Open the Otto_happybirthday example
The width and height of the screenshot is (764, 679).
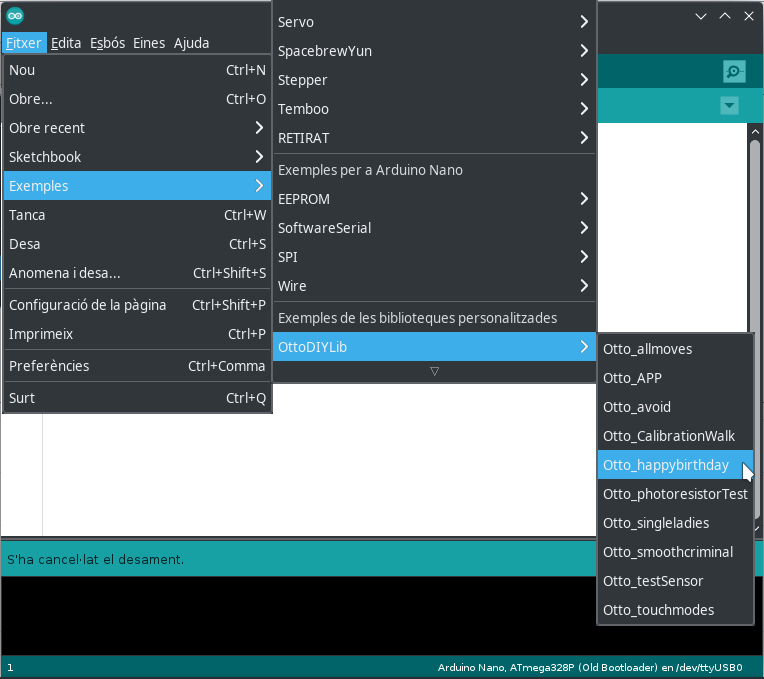click(666, 465)
